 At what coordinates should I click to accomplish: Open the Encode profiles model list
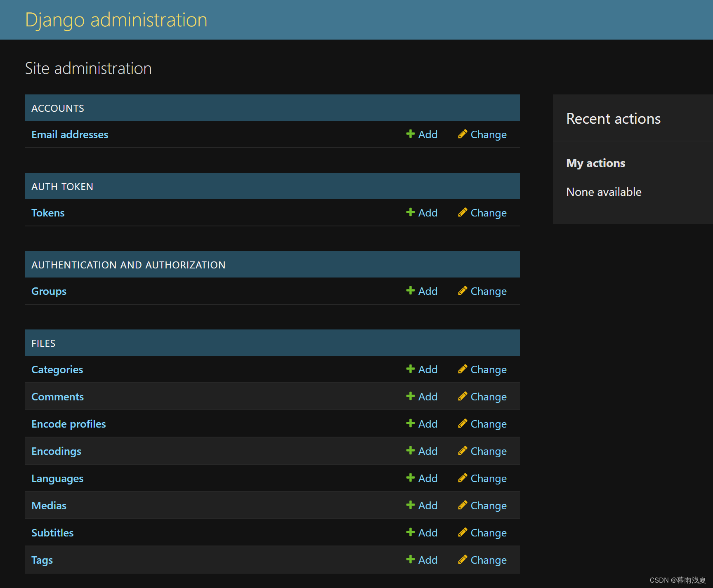[68, 424]
